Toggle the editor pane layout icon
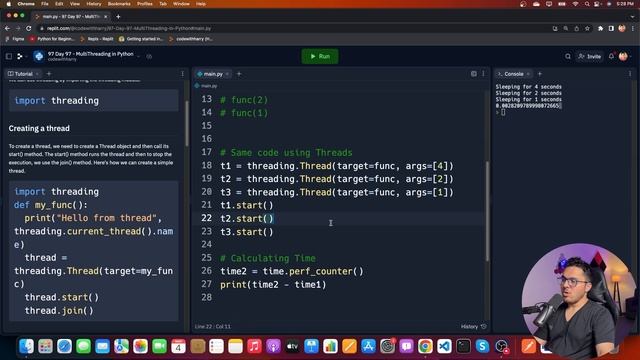 473,74
